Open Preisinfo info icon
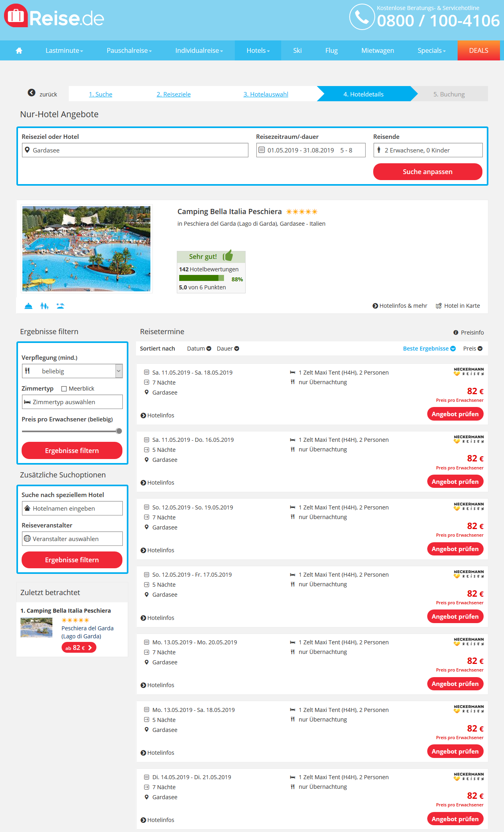The image size is (504, 832). [456, 333]
